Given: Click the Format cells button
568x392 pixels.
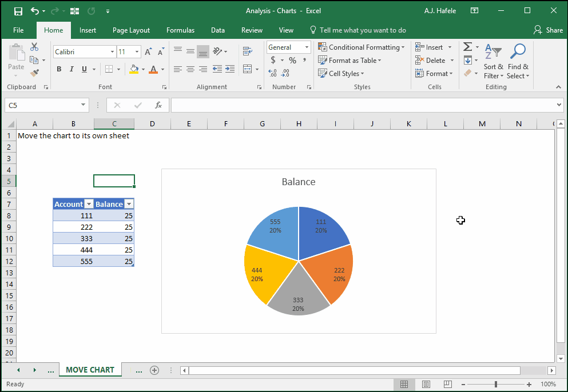Looking at the screenshot, I should [434, 73].
